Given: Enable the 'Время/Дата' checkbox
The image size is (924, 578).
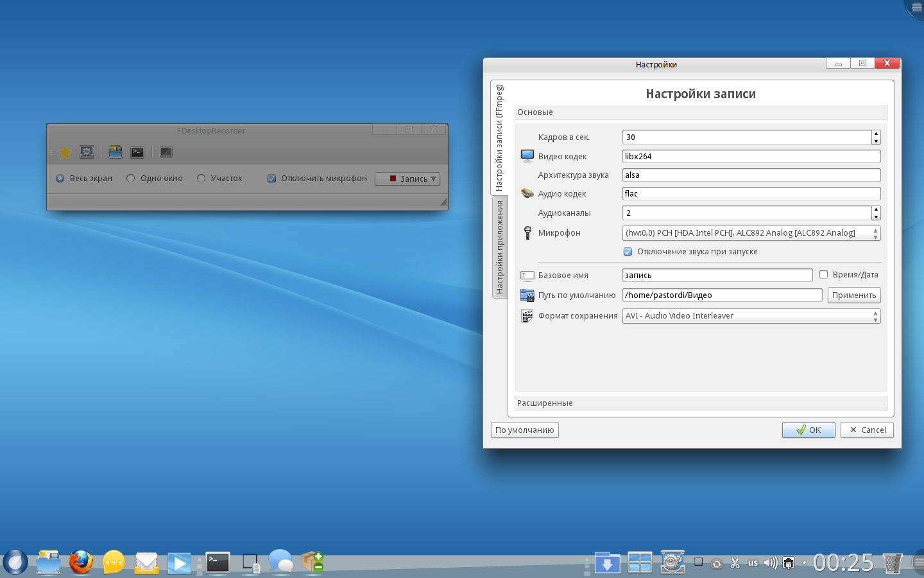Looking at the screenshot, I should tap(824, 275).
